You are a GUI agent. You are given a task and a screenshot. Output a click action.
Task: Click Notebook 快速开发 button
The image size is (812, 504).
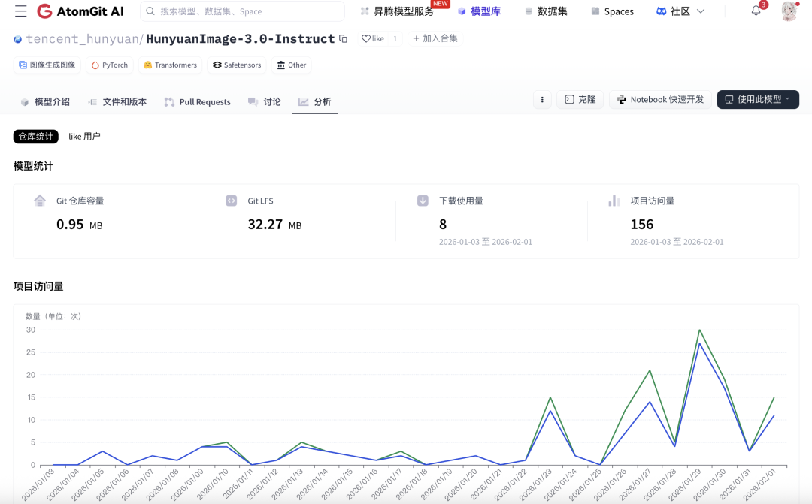[660, 99]
